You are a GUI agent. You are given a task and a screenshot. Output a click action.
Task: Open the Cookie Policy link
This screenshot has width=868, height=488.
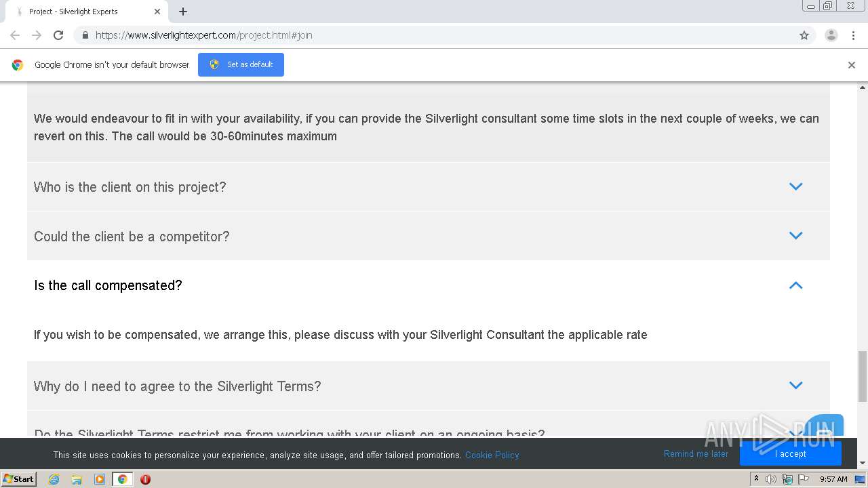[x=492, y=455]
